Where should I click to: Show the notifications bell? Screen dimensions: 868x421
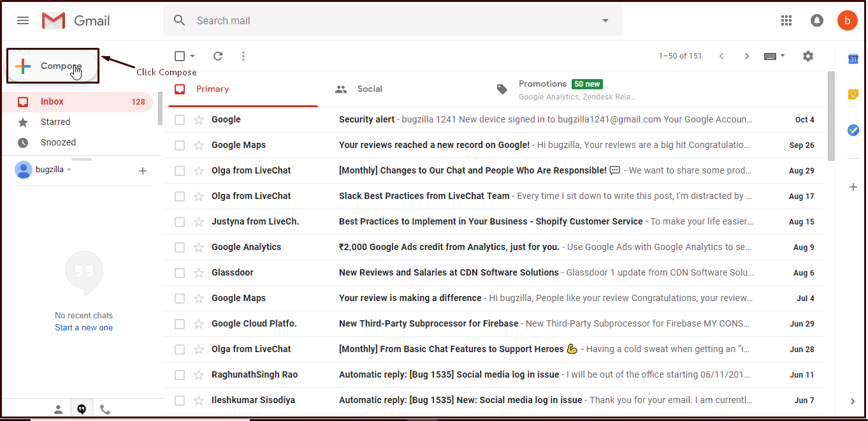tap(816, 20)
